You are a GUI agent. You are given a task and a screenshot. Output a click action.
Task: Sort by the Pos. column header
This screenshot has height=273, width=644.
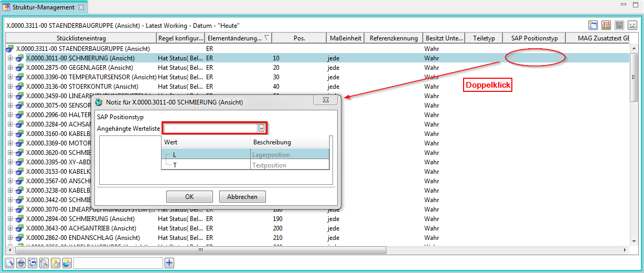[299, 38]
